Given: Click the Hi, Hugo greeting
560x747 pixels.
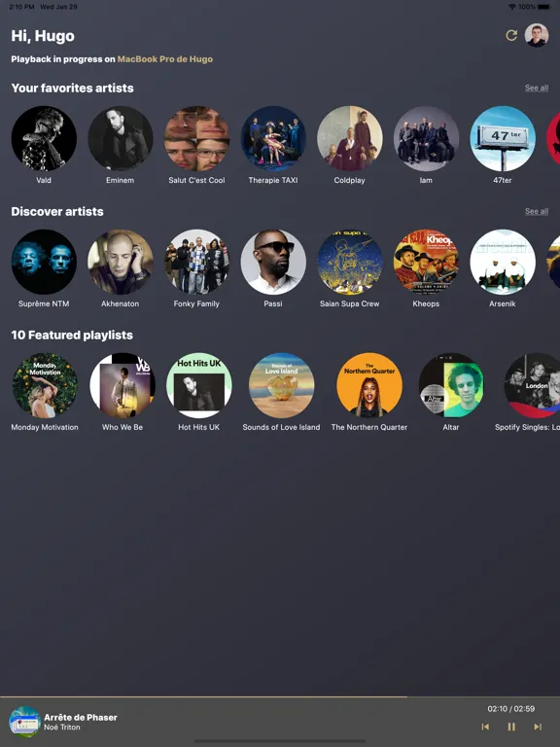Looking at the screenshot, I should 43,36.
